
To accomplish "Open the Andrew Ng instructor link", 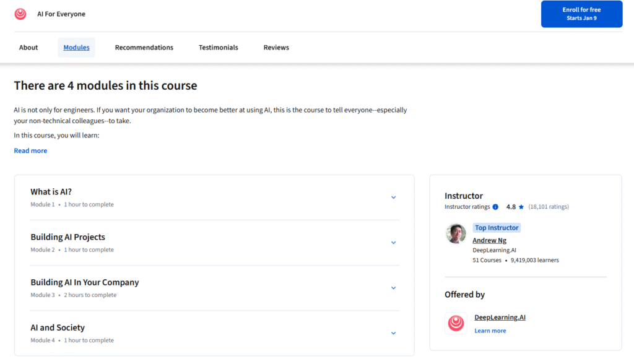I will click(x=489, y=240).
